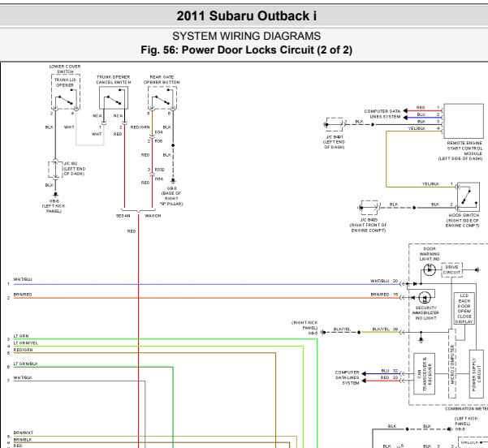
Task: Click the "R38" connector label
Action: coord(158,141)
